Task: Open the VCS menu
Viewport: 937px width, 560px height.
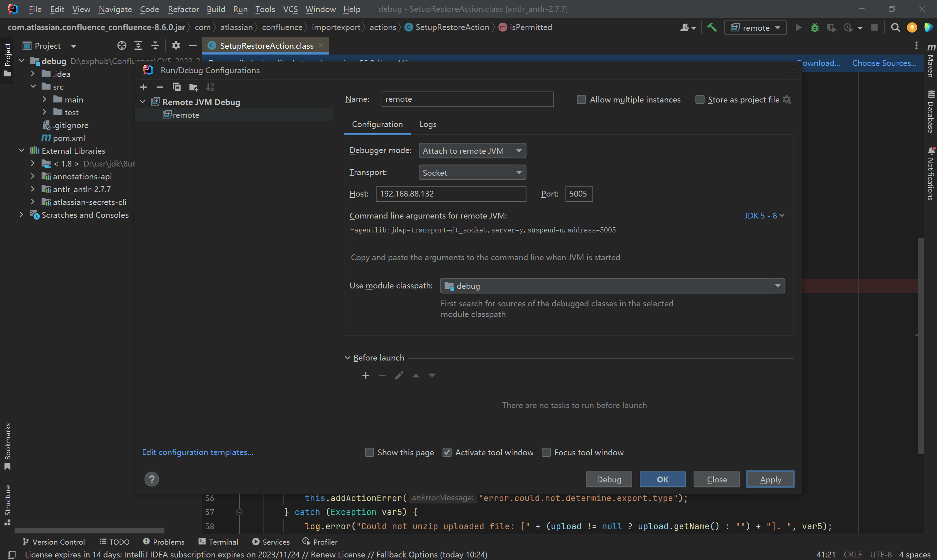Action: pos(290,9)
